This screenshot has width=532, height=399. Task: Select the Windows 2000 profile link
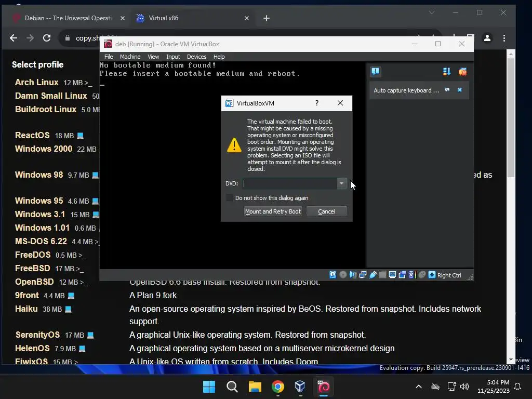[x=44, y=149]
